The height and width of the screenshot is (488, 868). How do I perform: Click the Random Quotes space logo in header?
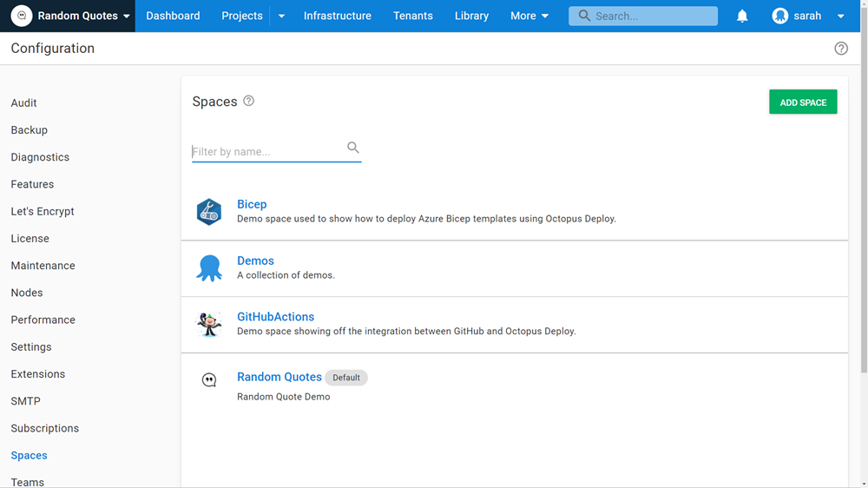click(22, 16)
